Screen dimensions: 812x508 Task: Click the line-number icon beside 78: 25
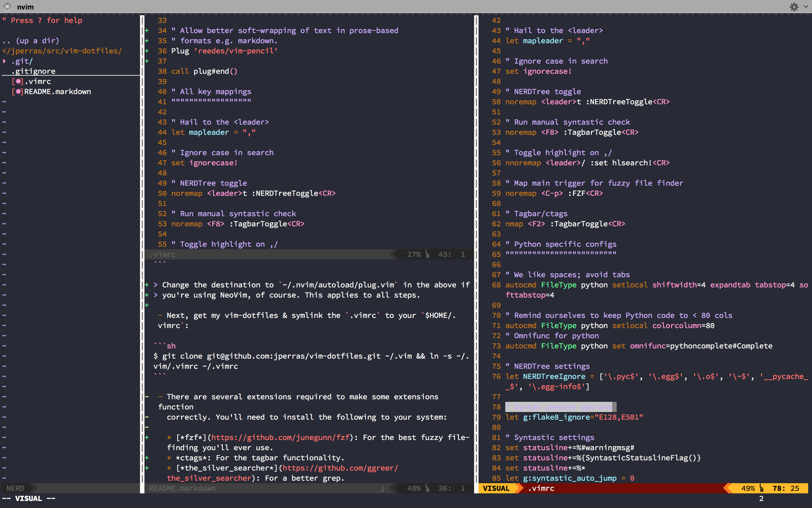(x=761, y=489)
